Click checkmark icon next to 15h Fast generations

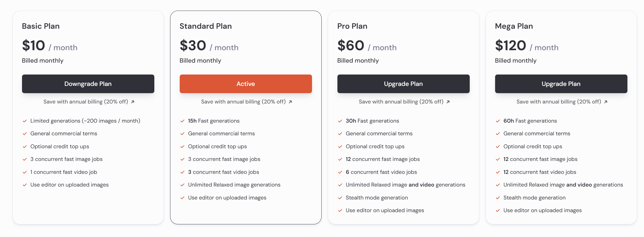click(x=182, y=121)
